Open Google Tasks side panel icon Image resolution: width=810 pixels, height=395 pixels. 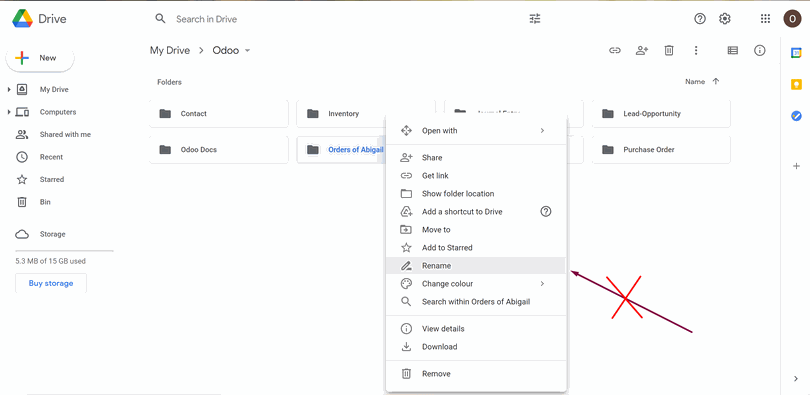(x=796, y=116)
